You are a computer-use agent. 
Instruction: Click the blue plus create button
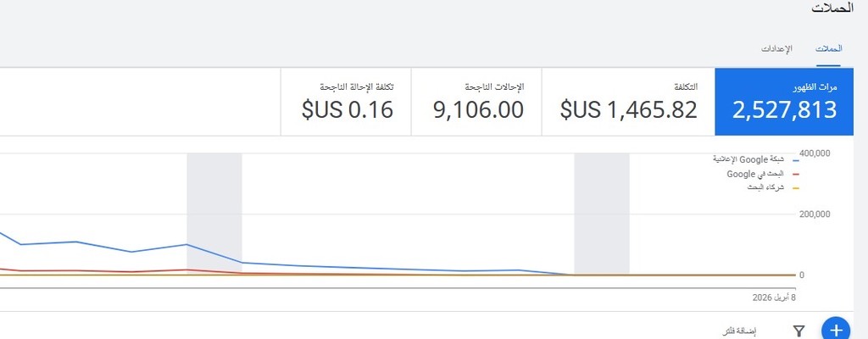[836, 330]
